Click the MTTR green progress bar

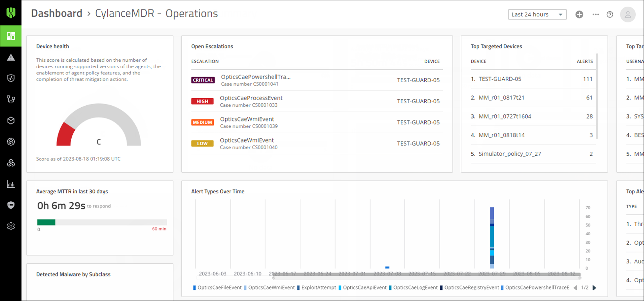tap(46, 222)
